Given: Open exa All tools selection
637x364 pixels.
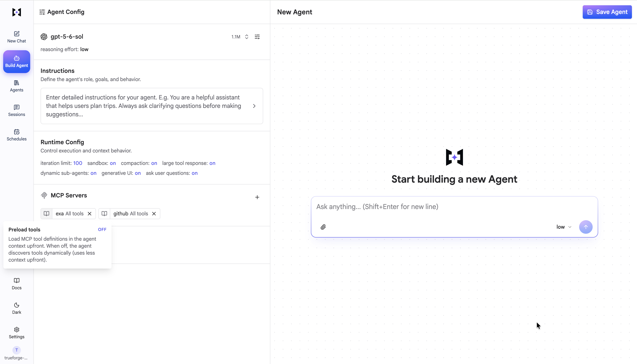Looking at the screenshot, I should pyautogui.click(x=69, y=213).
